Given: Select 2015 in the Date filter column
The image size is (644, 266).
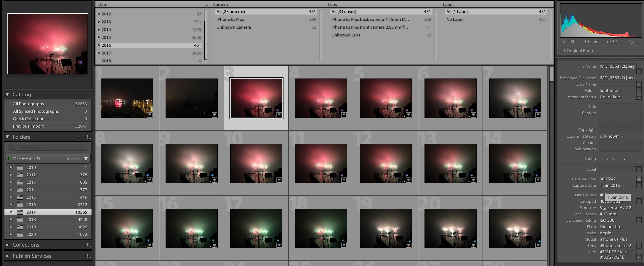Looking at the screenshot, I should [106, 38].
